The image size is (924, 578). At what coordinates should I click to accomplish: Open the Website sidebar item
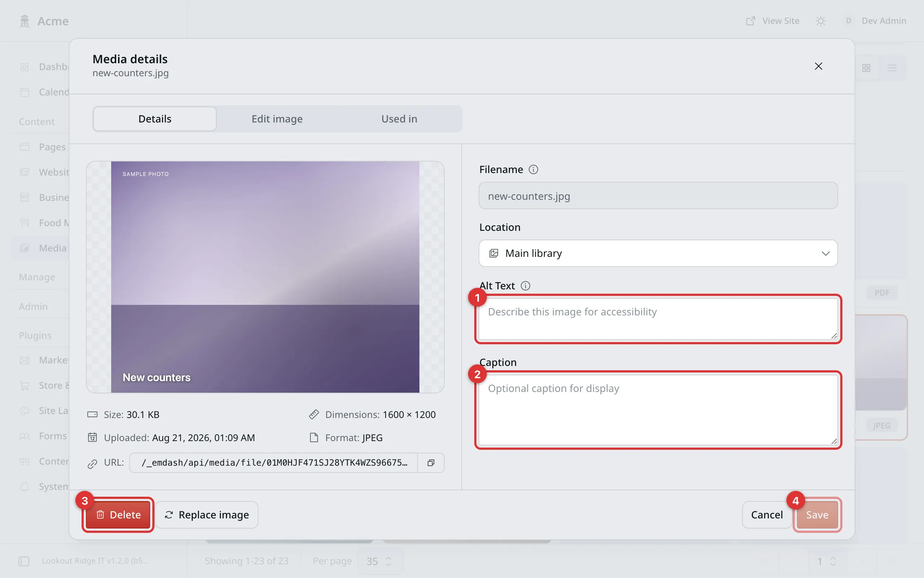coord(40,172)
